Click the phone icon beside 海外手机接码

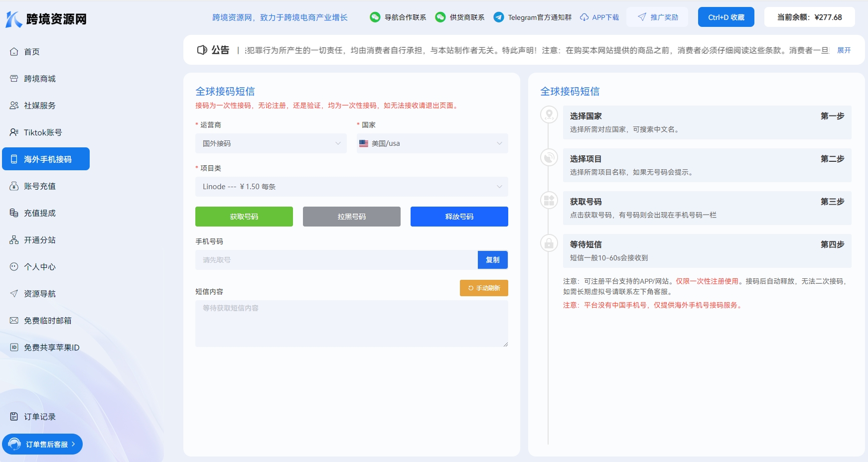coord(14,159)
